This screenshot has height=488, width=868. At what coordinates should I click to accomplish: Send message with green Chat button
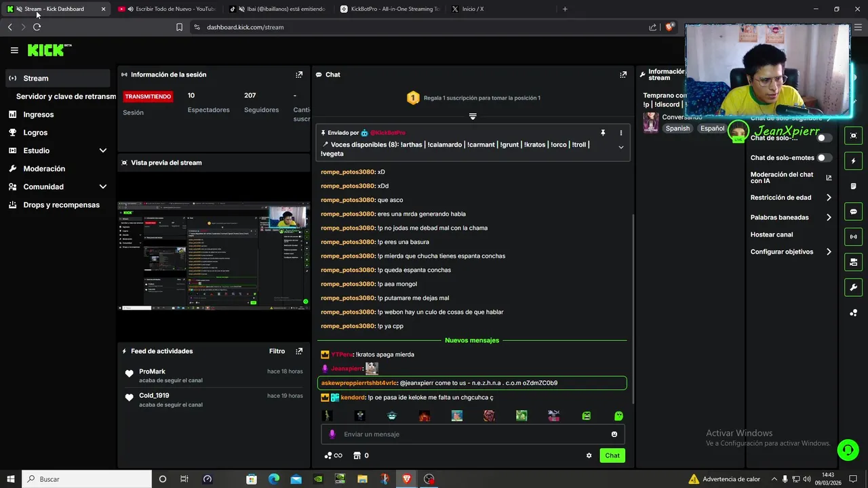coord(612,455)
